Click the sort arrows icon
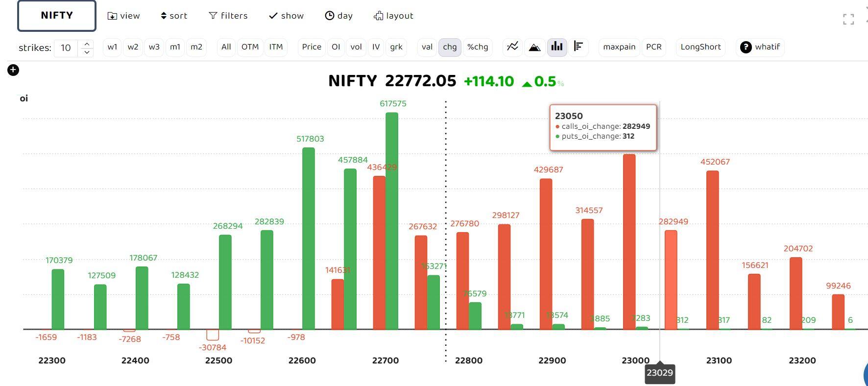Viewport: 868px width, 386px height. click(164, 16)
